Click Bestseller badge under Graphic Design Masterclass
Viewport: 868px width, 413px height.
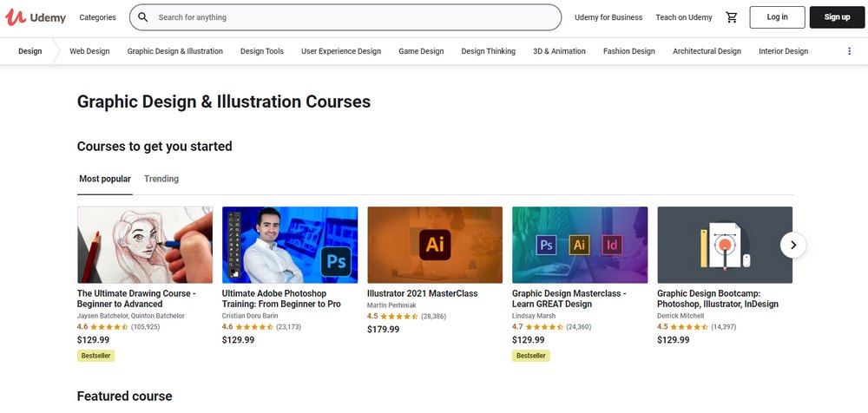click(531, 356)
